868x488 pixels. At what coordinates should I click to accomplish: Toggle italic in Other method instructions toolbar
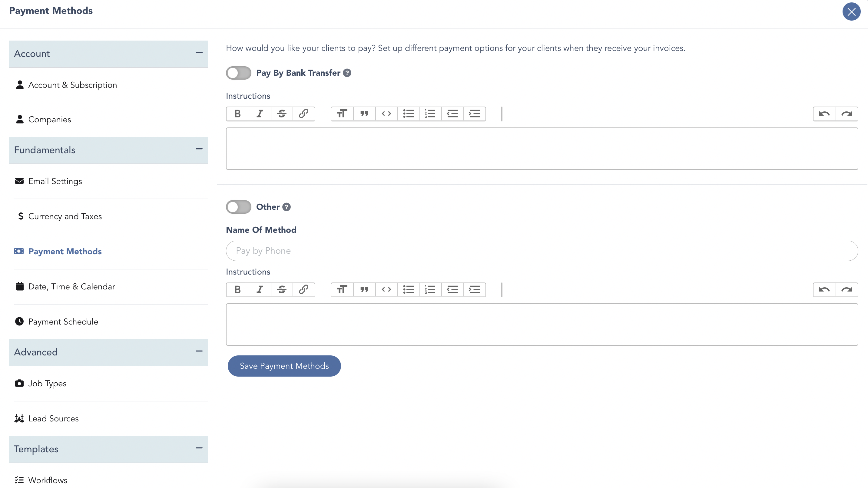pos(260,290)
